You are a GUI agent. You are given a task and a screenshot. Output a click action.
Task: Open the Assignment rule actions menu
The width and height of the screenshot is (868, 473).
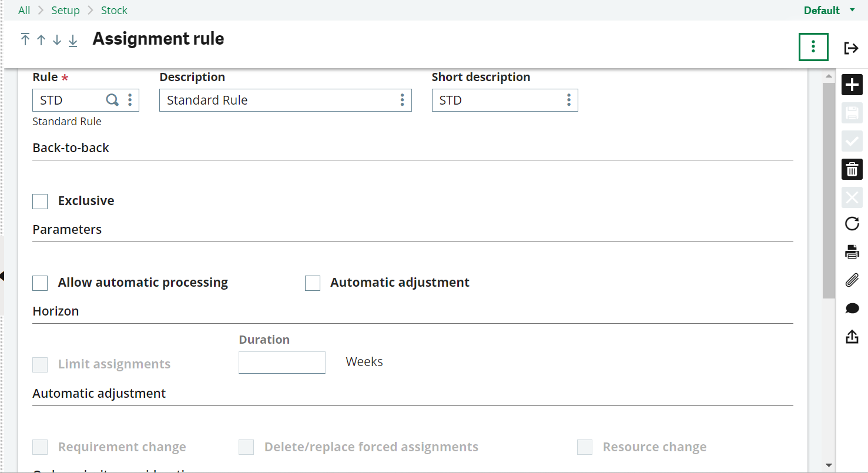point(813,47)
